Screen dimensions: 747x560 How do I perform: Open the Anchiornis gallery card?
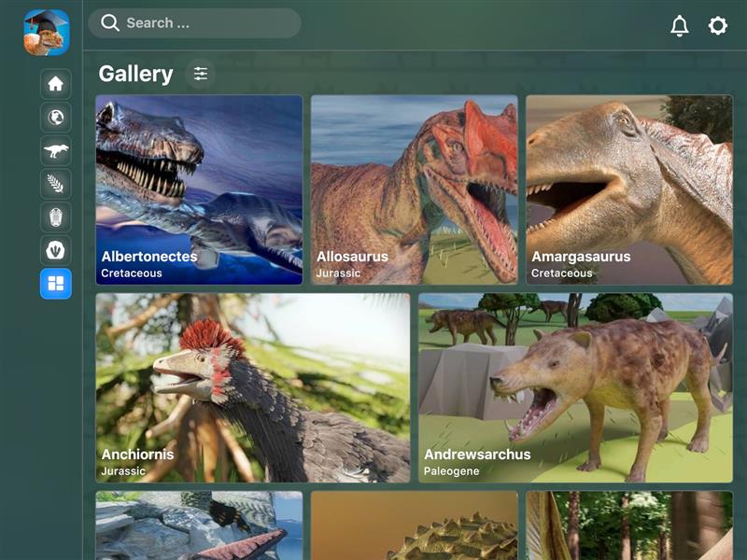tap(252, 387)
